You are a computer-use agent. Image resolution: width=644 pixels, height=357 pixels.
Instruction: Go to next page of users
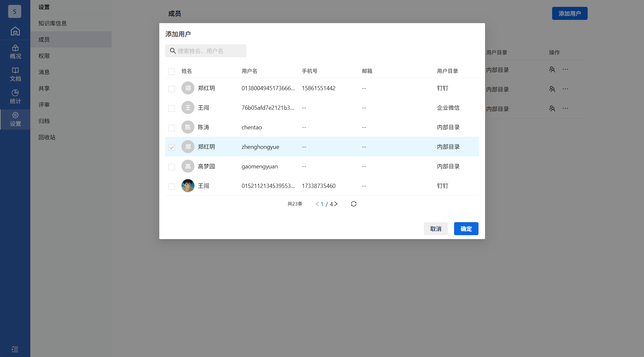pyautogui.click(x=336, y=204)
